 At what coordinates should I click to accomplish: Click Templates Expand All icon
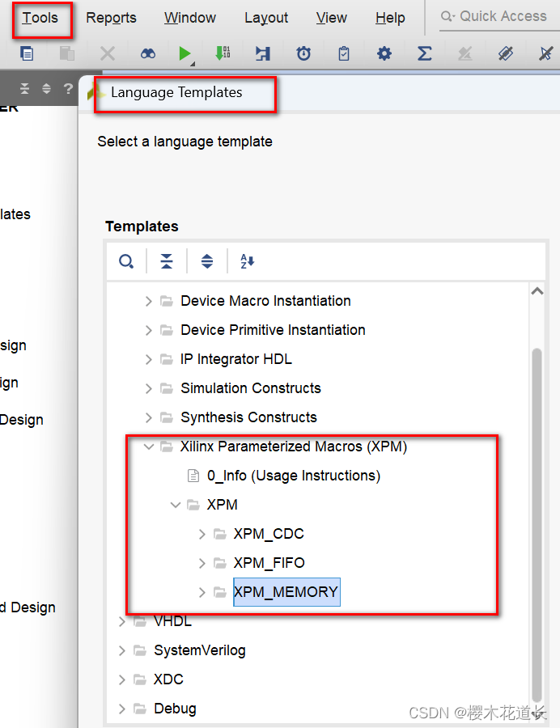tap(207, 261)
